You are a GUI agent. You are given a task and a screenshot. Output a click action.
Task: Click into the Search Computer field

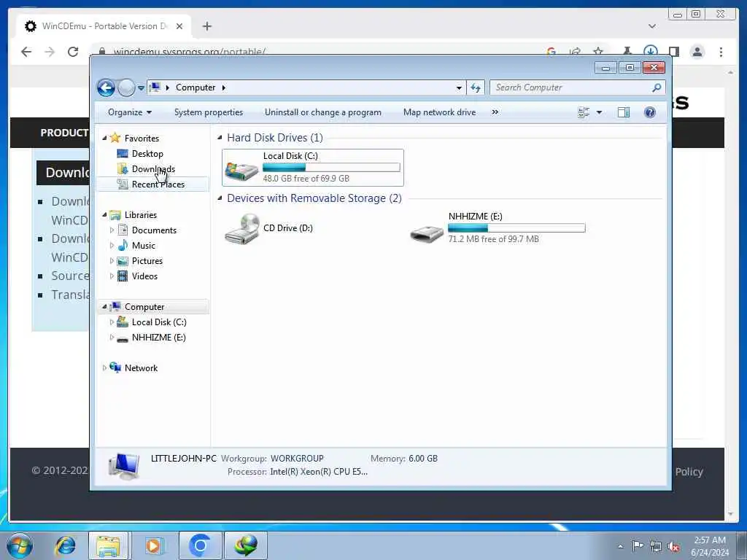(x=572, y=87)
